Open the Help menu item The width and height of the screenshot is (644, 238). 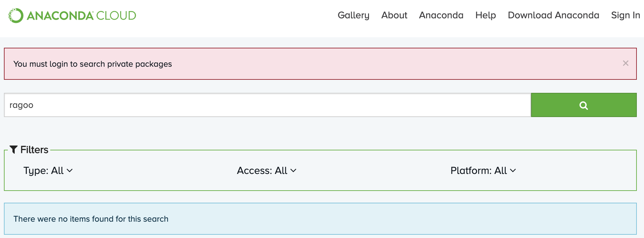pos(485,15)
